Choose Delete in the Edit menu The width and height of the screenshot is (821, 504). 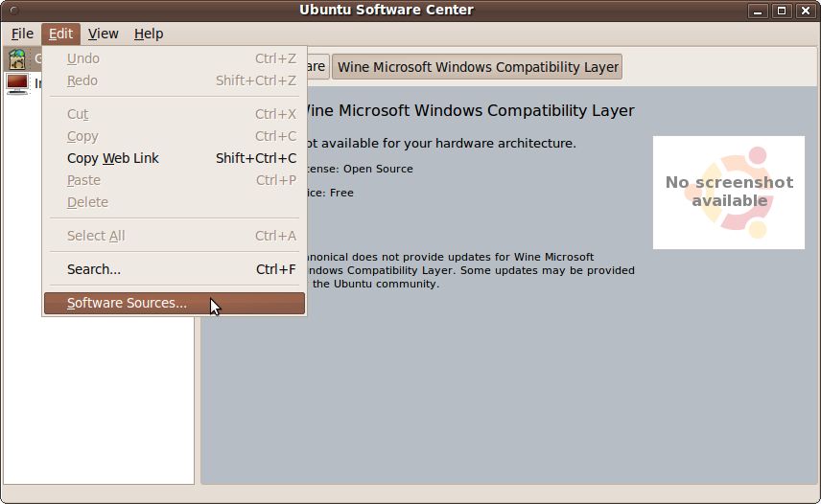175,202
